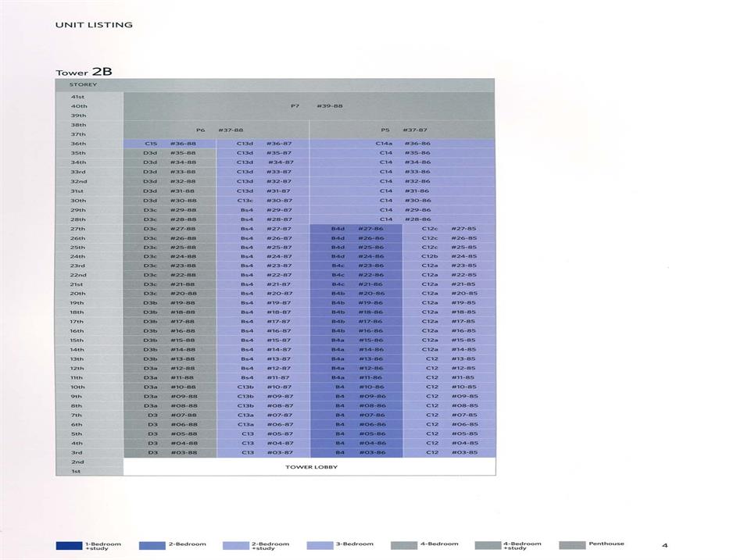Select the 4-Bedroom+study legend swatch
Viewport: 737px width, 560px height.
click(x=488, y=545)
